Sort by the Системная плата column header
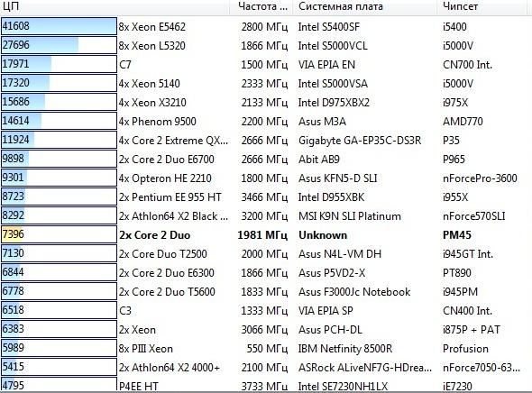Image resolution: width=532 pixels, height=393 pixels. 365,6
